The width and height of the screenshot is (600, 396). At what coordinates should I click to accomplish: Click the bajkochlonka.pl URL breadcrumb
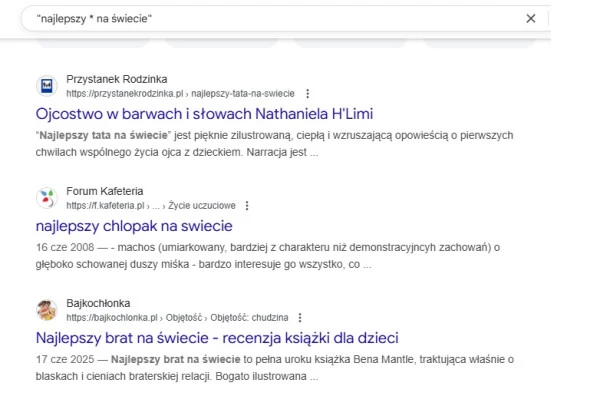(x=177, y=318)
